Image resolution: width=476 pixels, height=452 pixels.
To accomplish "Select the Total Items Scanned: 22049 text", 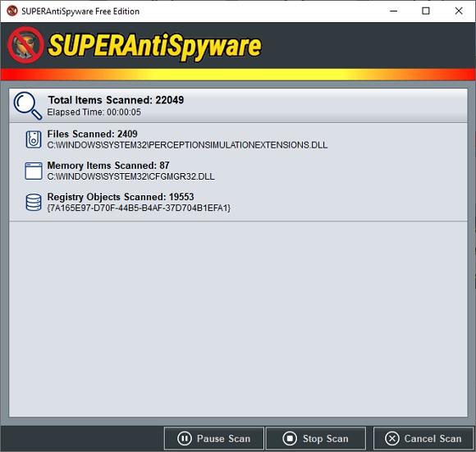I will coord(116,100).
